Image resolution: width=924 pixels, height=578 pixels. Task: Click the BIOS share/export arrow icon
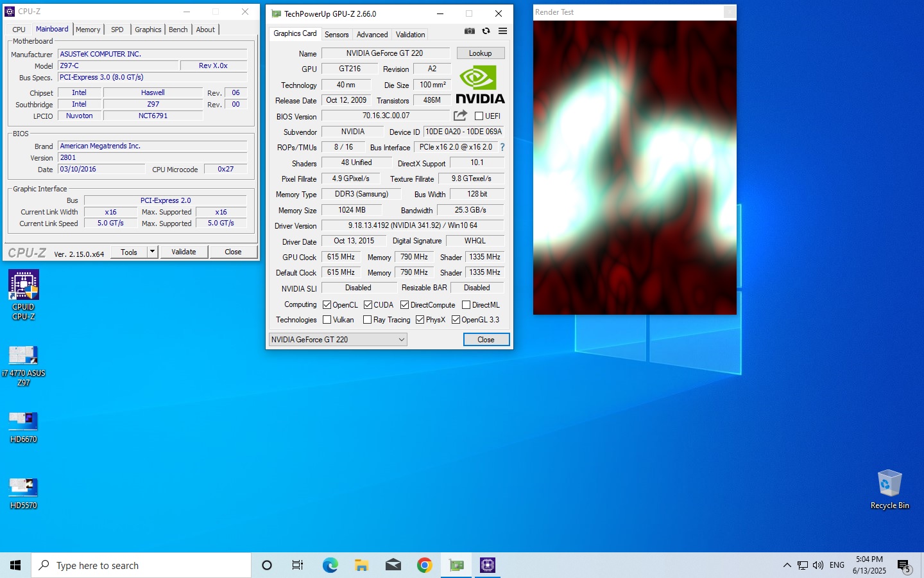[x=460, y=116]
